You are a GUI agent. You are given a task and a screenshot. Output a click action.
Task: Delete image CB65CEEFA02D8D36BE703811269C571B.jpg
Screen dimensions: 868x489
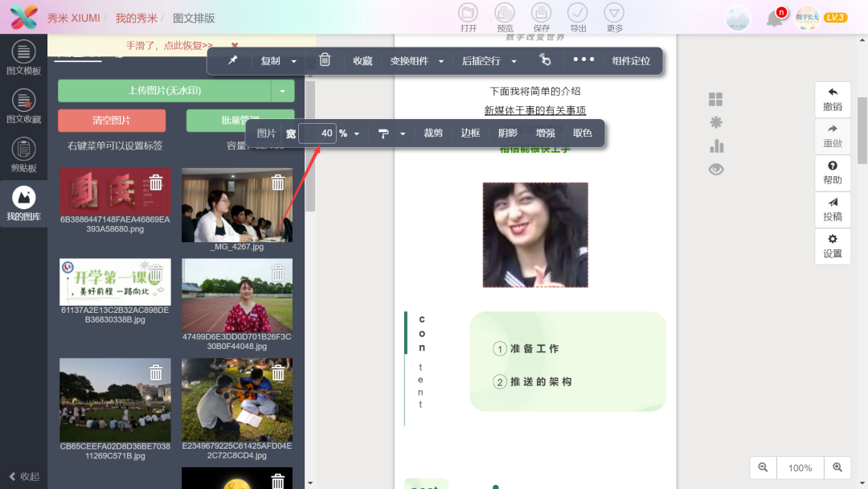click(156, 372)
